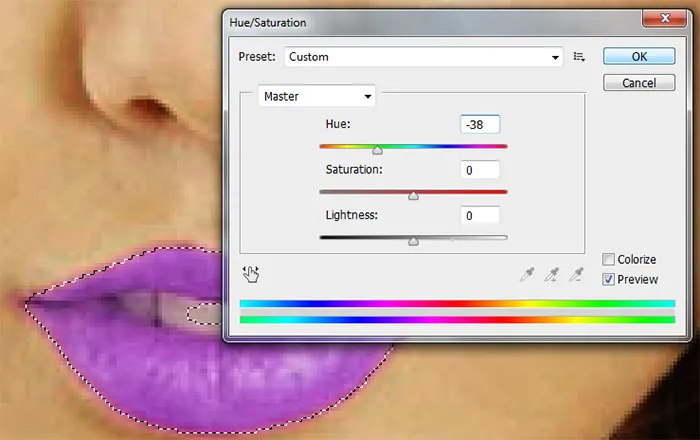This screenshot has height=440, width=700.
Task: Click the Saturation value field
Action: click(480, 170)
